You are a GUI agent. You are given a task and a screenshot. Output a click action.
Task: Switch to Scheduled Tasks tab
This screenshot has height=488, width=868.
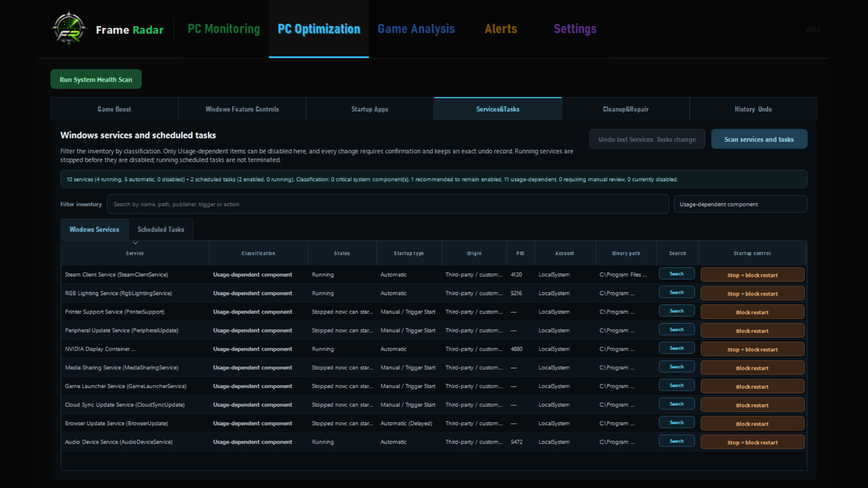(161, 230)
